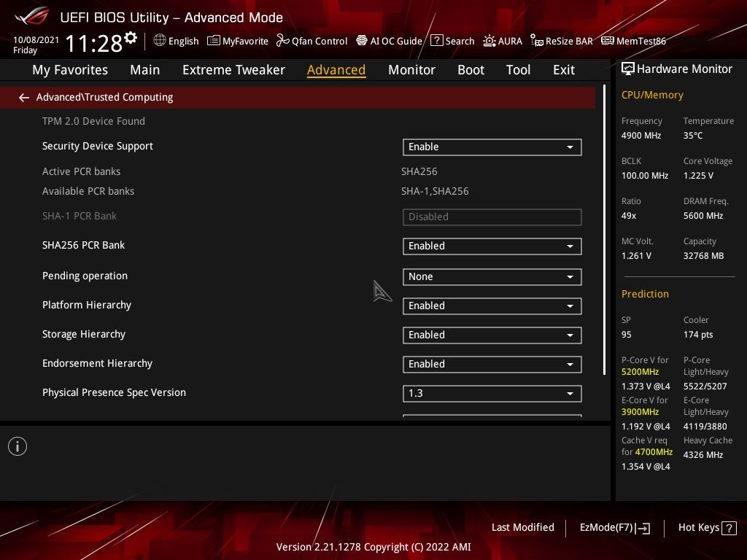Screen dimensions: 747x560
Task: Select Endorsement Hierarchy label
Action: point(97,363)
